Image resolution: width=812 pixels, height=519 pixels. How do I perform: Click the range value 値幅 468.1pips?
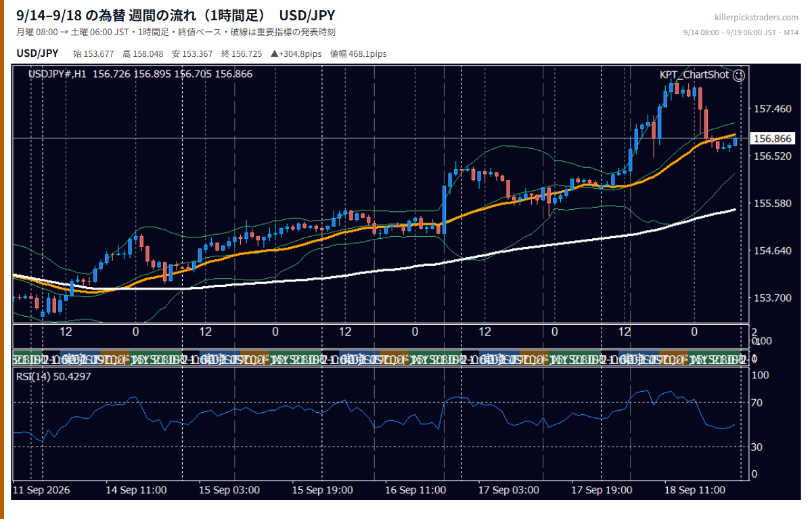tap(358, 54)
